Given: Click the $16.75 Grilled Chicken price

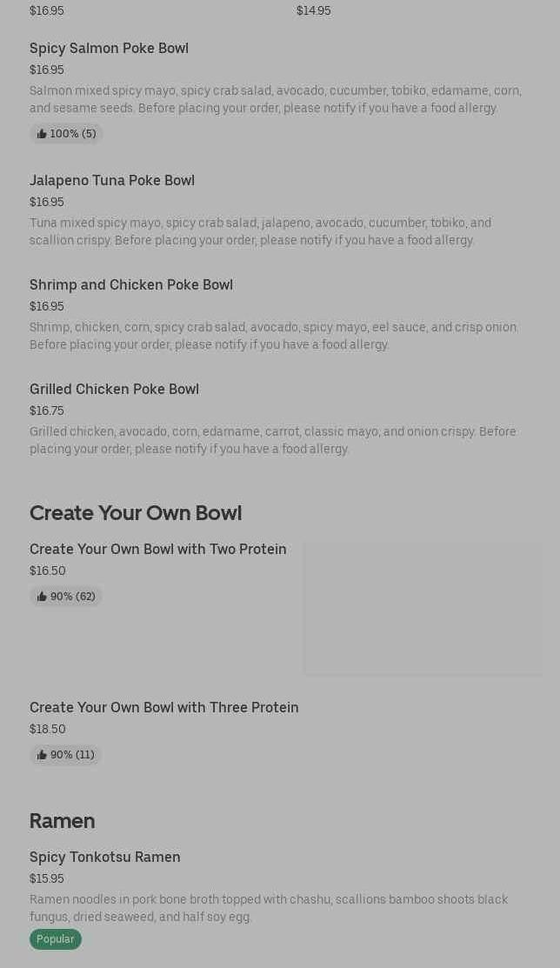Looking at the screenshot, I should (47, 411).
